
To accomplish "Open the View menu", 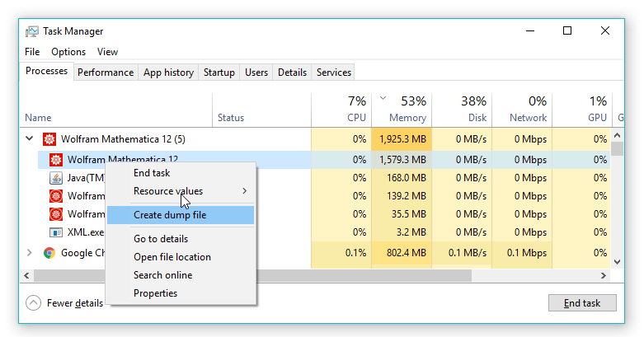I will [107, 52].
